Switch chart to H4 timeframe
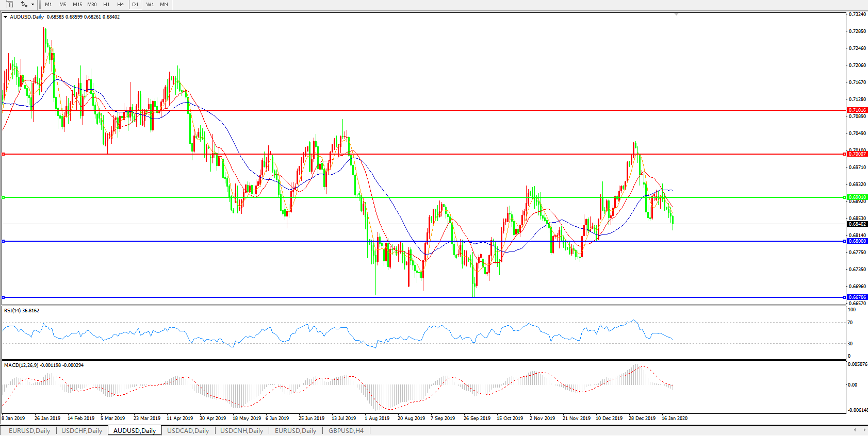 (x=120, y=5)
